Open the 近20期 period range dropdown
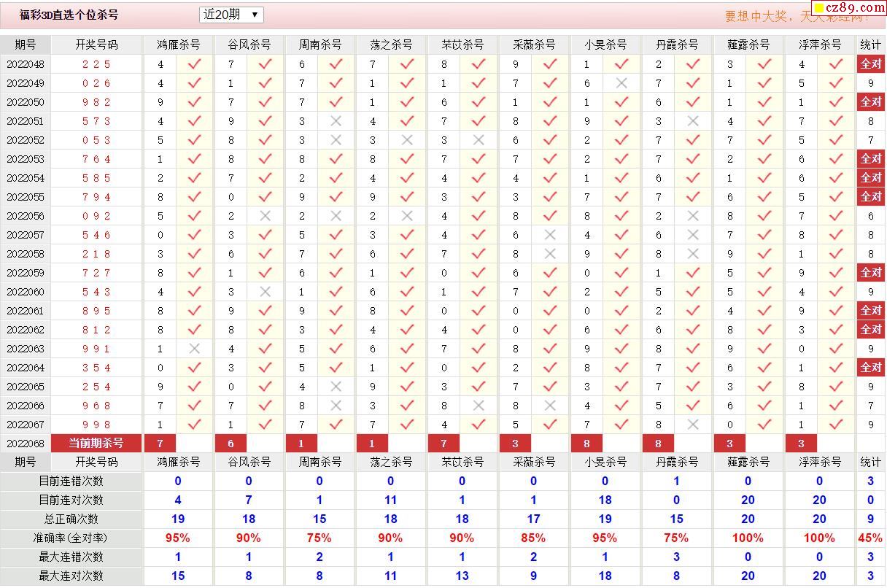Viewport: 887px width, 588px height. (x=231, y=15)
